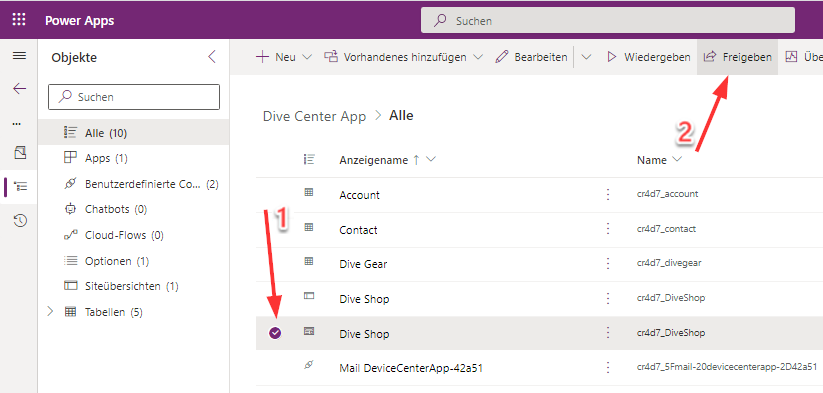Open more options for selected Dive Shop row
This screenshot has height=393, width=823.
pos(608,333)
